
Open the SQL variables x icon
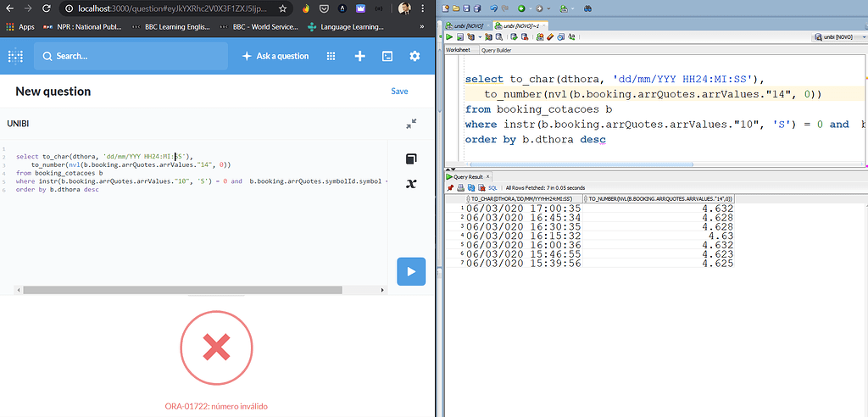coord(411,184)
